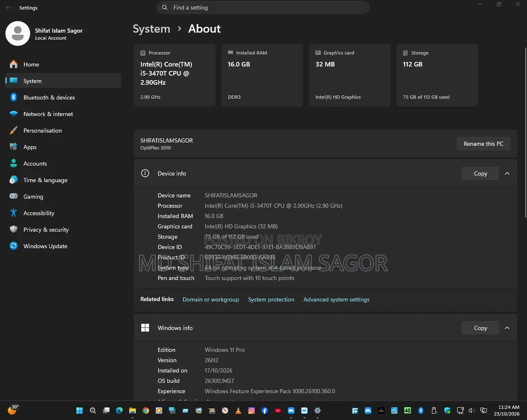Image resolution: width=527 pixels, height=420 pixels.
Task: Open Advanced system settings link
Action: coord(337,299)
